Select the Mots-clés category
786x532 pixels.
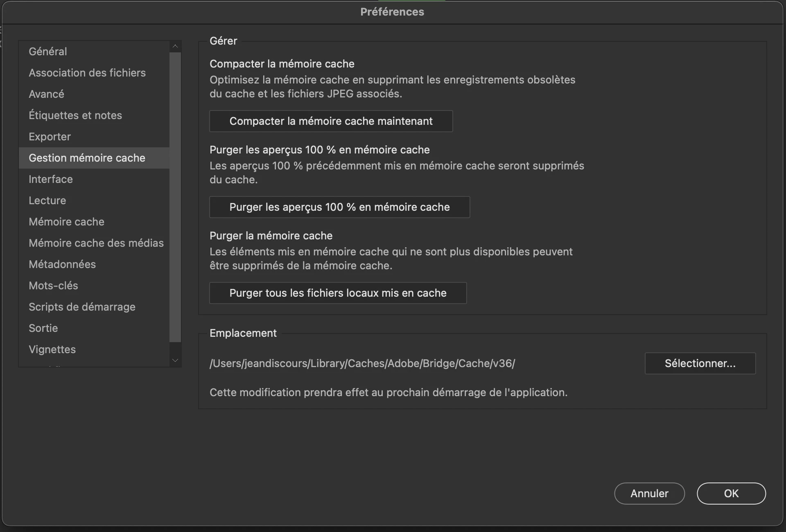coord(53,286)
